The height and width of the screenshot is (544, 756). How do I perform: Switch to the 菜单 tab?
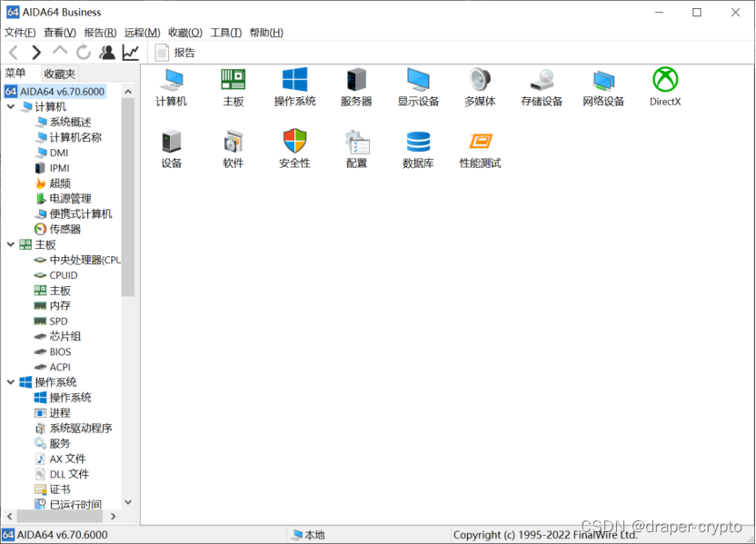click(15, 74)
